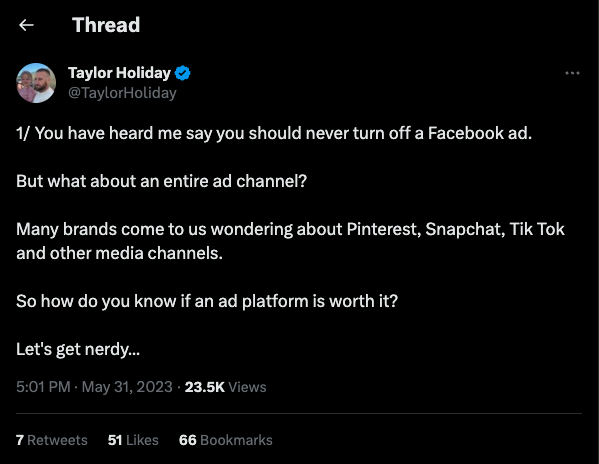
Task: Open the May 31, 2023 date link
Action: coord(127,387)
